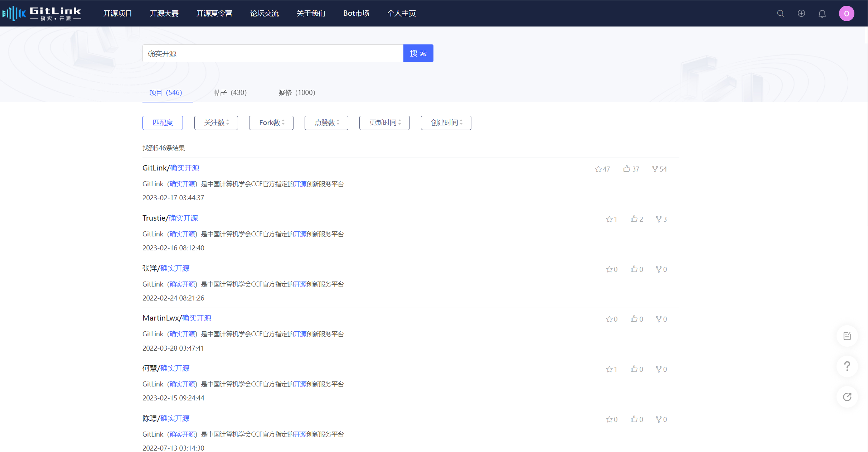
Task: Click thumbs-up 2 on Trustie project
Action: coord(637,219)
